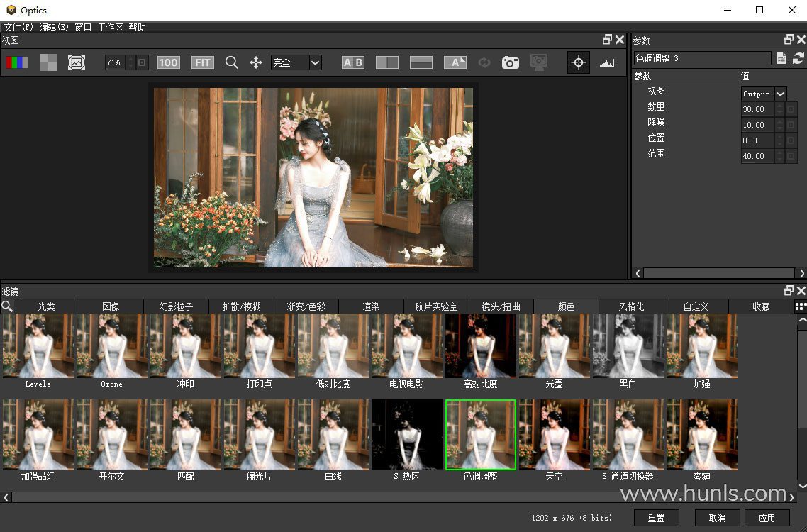Toggle the horizontal split comparison view
Viewport: 807px width, 532px height.
(421, 62)
